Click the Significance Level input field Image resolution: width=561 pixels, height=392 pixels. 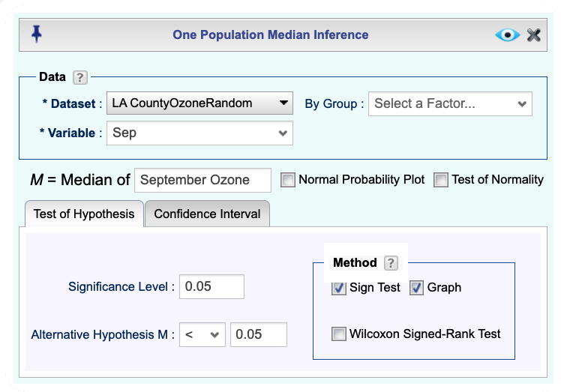211,286
